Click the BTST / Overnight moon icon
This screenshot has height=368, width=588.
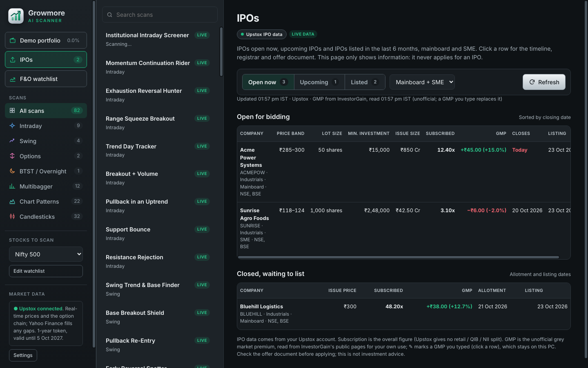pyautogui.click(x=12, y=171)
